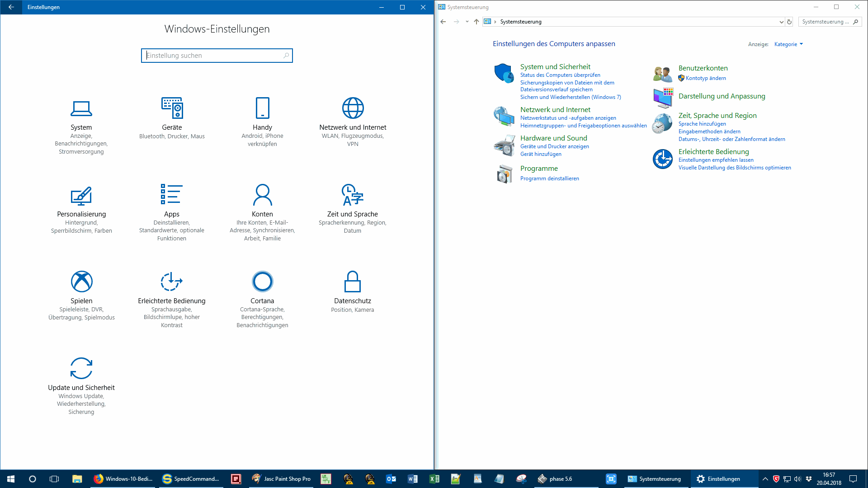868x488 pixels.
Task: Open the Handy phone settings
Action: point(262,108)
